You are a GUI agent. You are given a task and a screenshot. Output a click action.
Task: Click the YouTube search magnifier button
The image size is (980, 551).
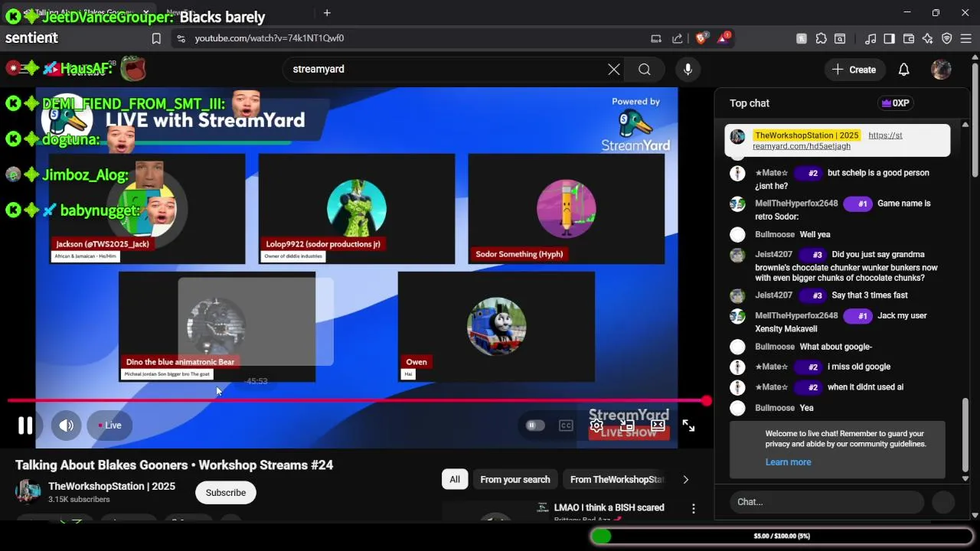tap(645, 70)
